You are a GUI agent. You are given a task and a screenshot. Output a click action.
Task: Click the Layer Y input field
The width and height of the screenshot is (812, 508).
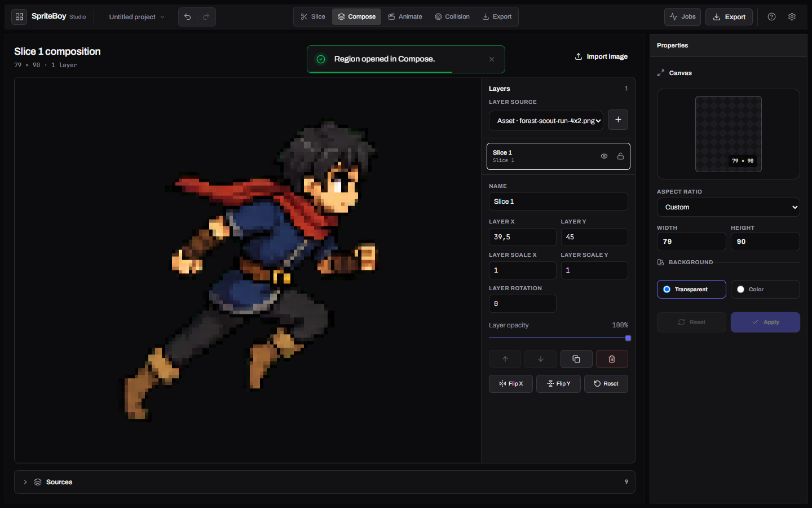tap(594, 237)
